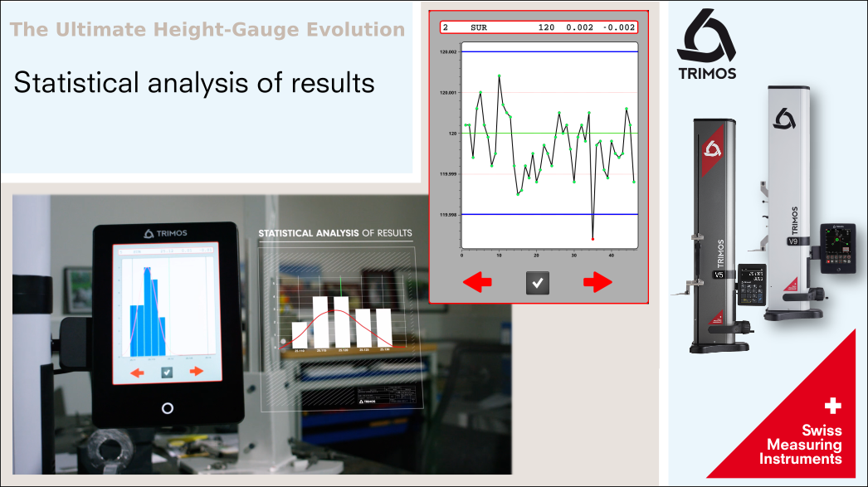Click the holographic bar chart with red curve
The image size is (868, 487).
coord(340,324)
